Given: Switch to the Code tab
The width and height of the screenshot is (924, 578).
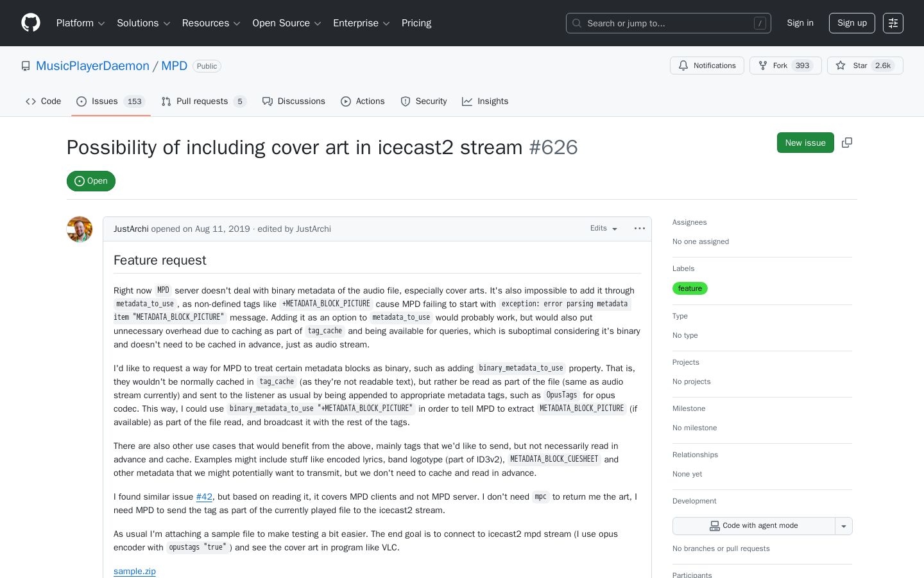Looking at the screenshot, I should pos(44,101).
